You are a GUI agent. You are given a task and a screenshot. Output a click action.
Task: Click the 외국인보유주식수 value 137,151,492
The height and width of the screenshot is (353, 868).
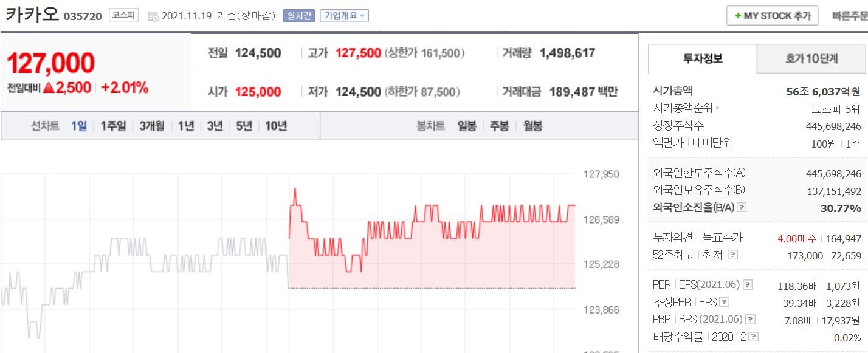click(x=833, y=191)
